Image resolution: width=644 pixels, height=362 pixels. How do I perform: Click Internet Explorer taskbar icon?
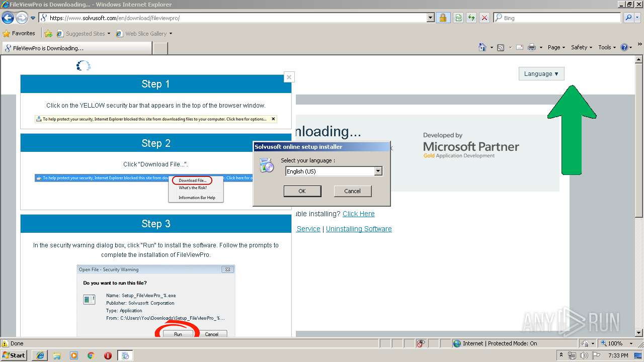40,355
